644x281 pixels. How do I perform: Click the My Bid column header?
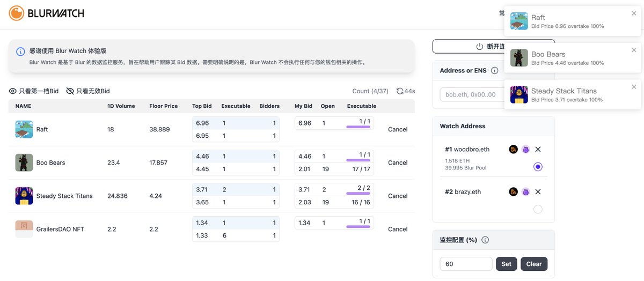tap(303, 106)
